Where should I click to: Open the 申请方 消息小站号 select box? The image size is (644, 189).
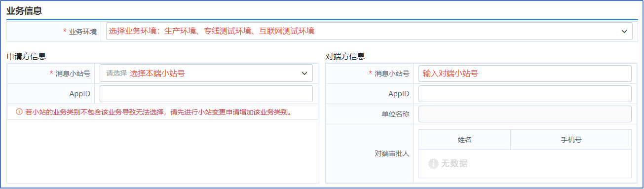click(206, 74)
